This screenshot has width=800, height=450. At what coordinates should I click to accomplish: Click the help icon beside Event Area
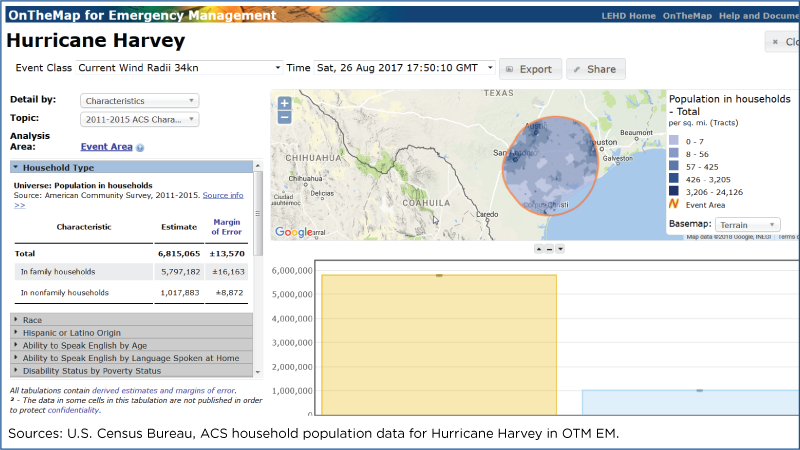140,147
